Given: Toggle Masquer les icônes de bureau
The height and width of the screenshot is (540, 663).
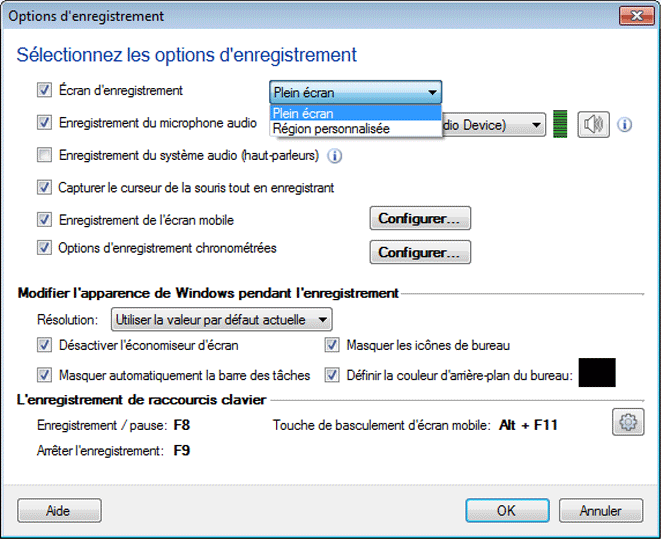Looking at the screenshot, I should point(332,345).
